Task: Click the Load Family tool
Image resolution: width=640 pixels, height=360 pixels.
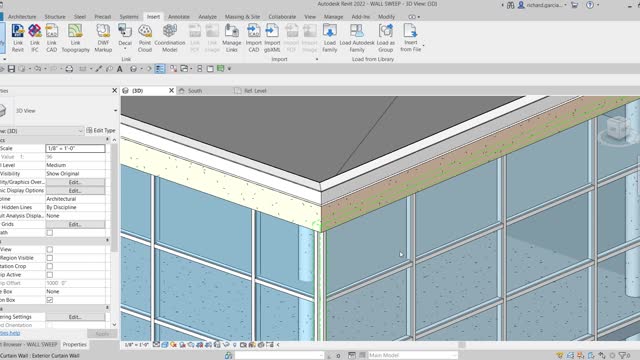Action: [329, 38]
